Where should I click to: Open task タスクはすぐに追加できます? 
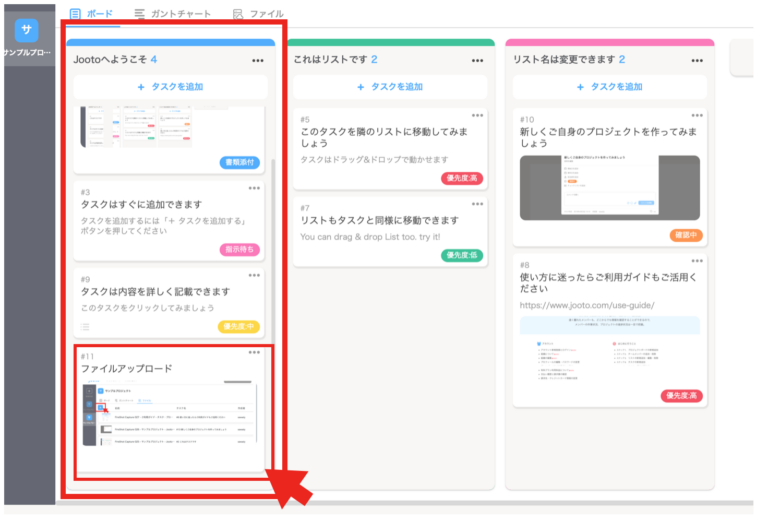click(x=141, y=205)
